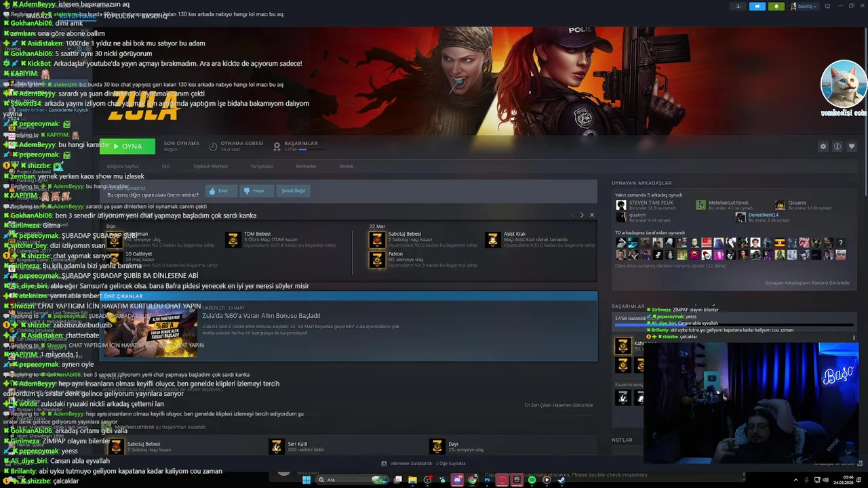
Task: Open Topluluk Merkezi tab
Action: tap(210, 166)
